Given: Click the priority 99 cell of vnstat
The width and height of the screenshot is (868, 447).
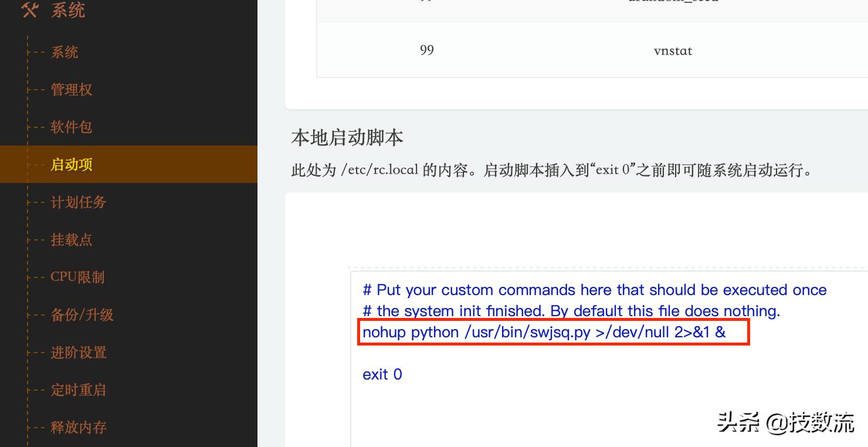Looking at the screenshot, I should click(427, 50).
